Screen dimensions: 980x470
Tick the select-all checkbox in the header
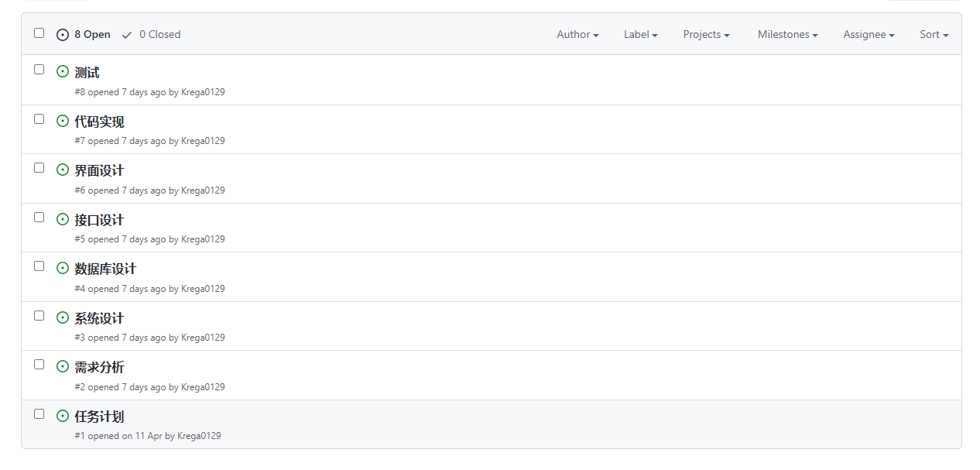pos(39,33)
